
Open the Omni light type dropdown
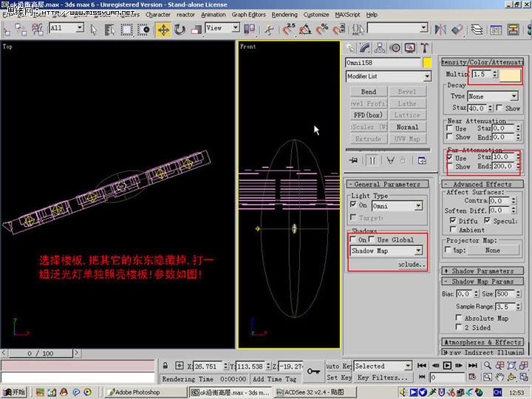tap(397, 206)
